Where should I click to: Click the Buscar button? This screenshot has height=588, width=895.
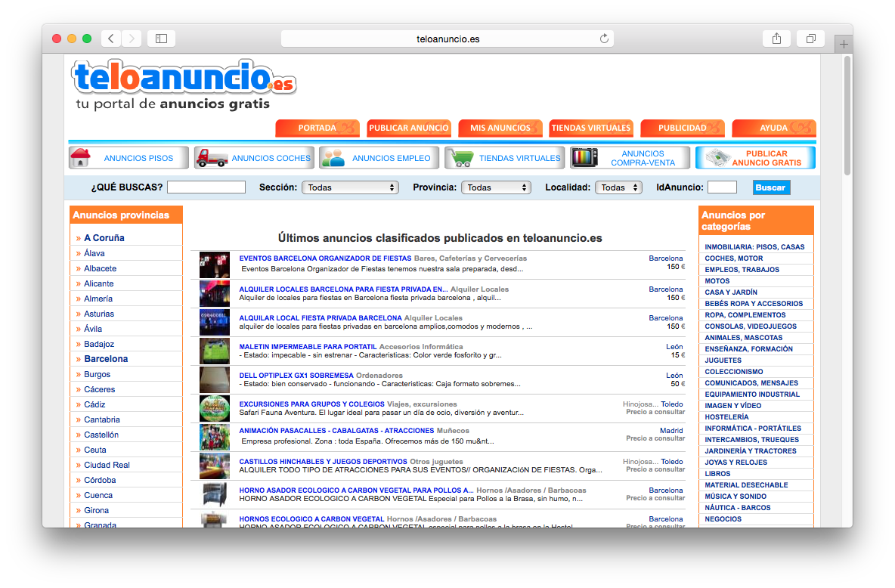click(x=771, y=187)
